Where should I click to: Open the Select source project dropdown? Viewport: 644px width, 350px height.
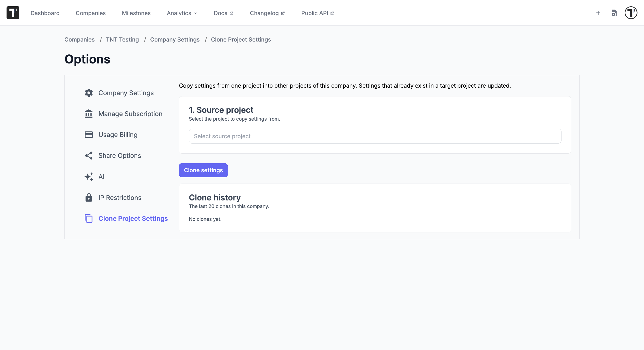[x=375, y=136]
